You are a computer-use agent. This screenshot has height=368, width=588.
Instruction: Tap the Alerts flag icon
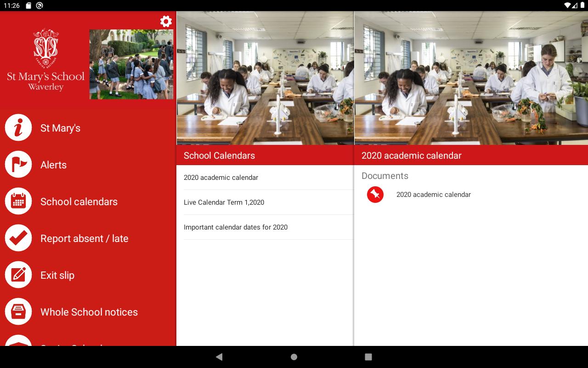click(18, 165)
